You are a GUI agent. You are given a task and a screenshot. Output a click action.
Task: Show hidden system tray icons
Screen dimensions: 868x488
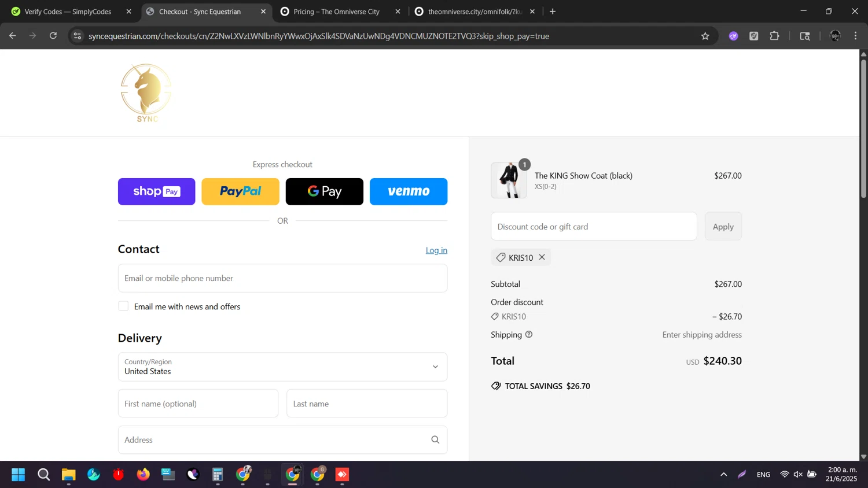click(x=723, y=475)
